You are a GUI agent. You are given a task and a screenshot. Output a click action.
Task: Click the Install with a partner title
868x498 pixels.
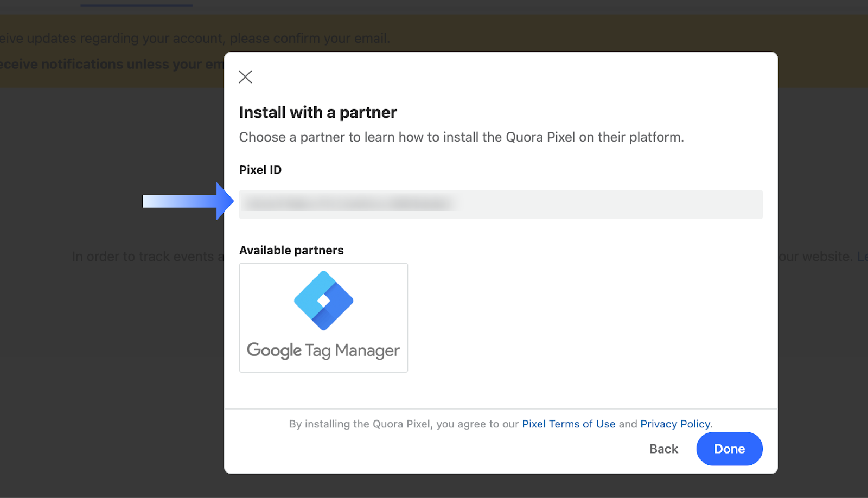coord(317,112)
